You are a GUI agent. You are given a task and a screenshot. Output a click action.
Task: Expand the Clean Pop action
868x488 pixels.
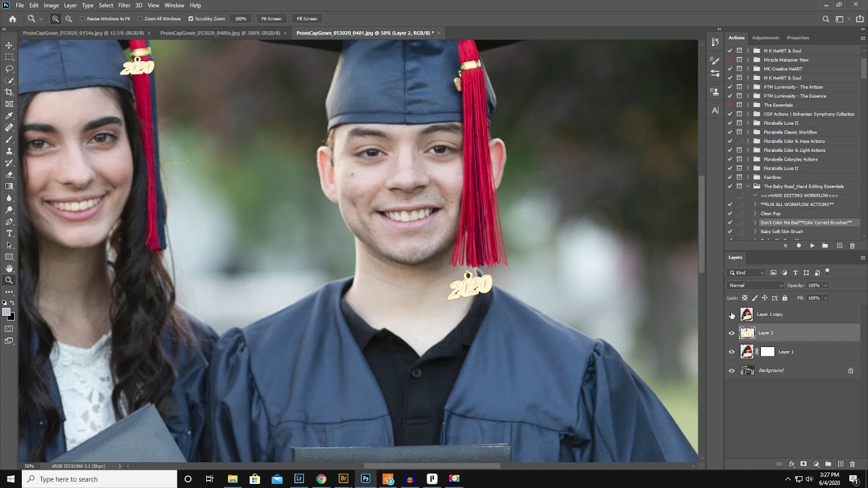[x=755, y=213]
